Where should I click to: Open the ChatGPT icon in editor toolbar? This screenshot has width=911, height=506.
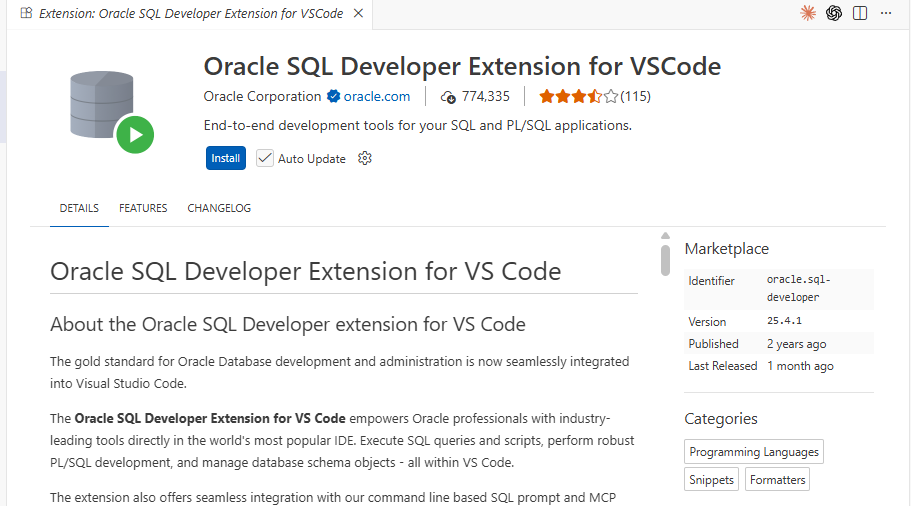click(x=834, y=13)
